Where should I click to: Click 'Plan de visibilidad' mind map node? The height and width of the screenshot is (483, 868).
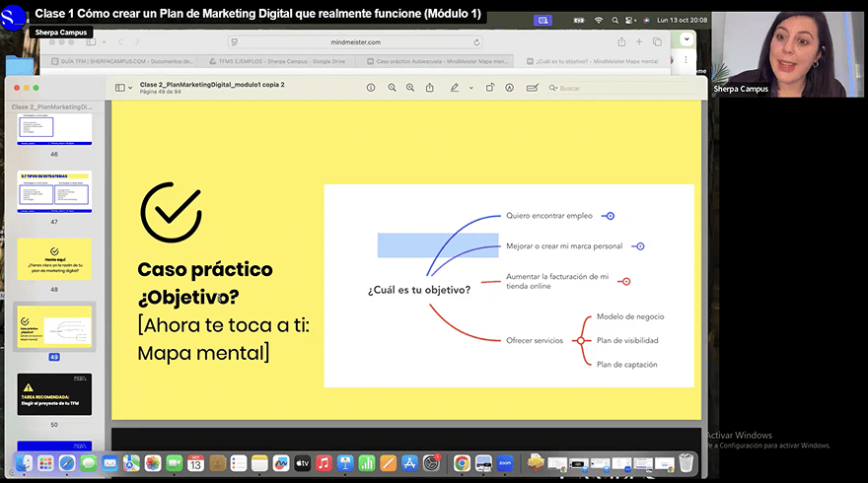(x=627, y=340)
